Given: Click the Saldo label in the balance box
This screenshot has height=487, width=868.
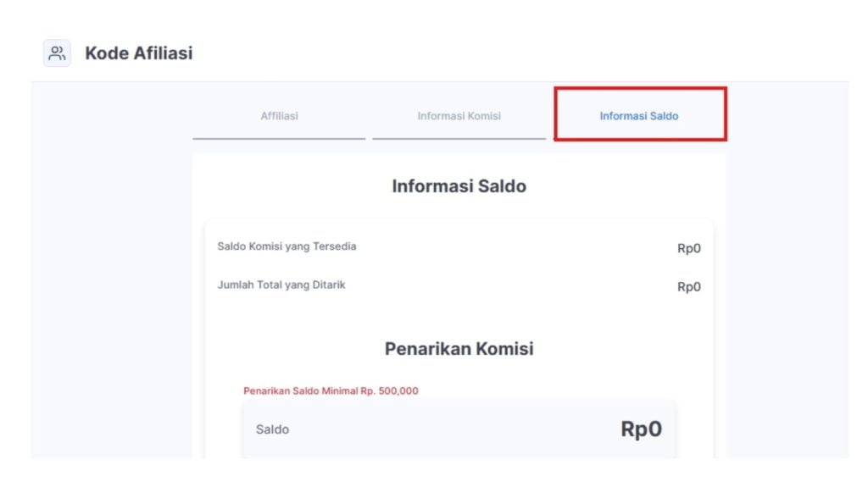Looking at the screenshot, I should (272, 429).
